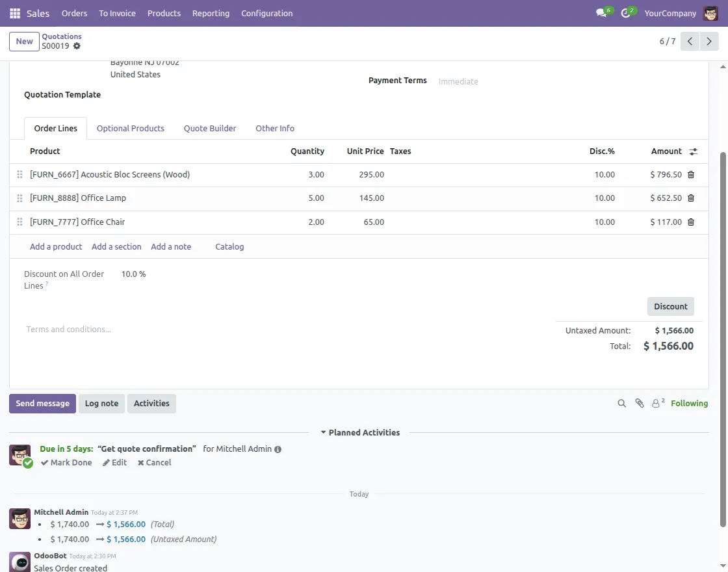Image resolution: width=728 pixels, height=572 pixels.
Task: Open the apps grid home menu
Action: (15, 13)
